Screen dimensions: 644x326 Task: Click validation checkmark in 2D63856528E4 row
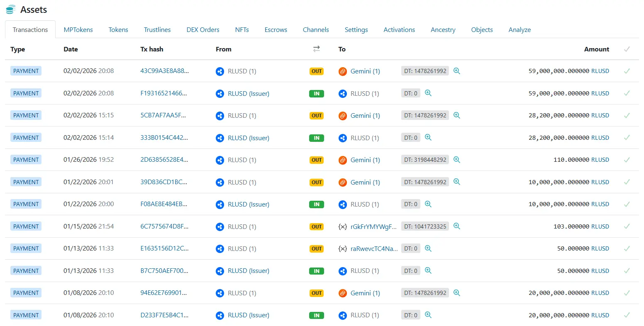click(627, 160)
